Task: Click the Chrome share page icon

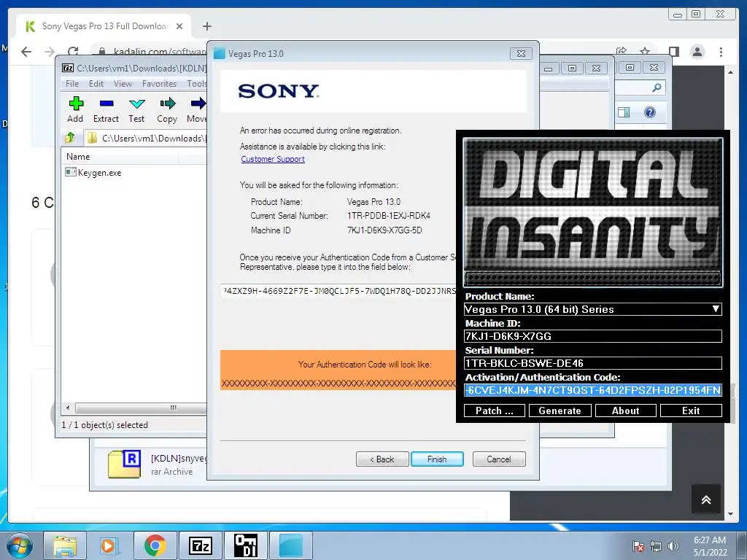Action: pyautogui.click(x=622, y=50)
